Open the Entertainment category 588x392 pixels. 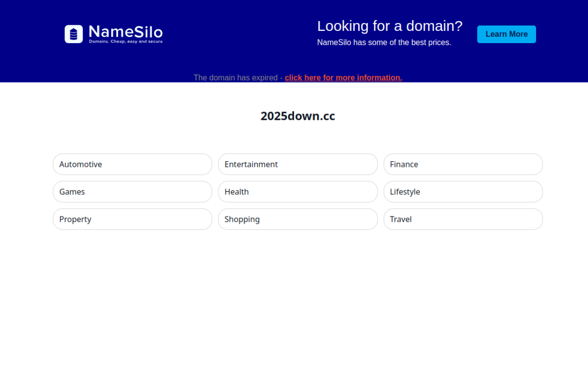tap(298, 165)
